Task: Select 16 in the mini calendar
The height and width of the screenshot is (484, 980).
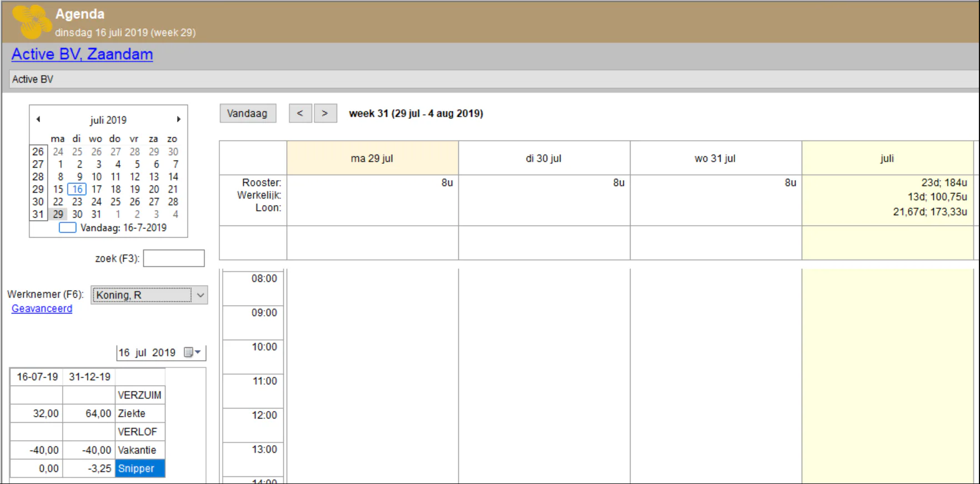Action: [77, 189]
